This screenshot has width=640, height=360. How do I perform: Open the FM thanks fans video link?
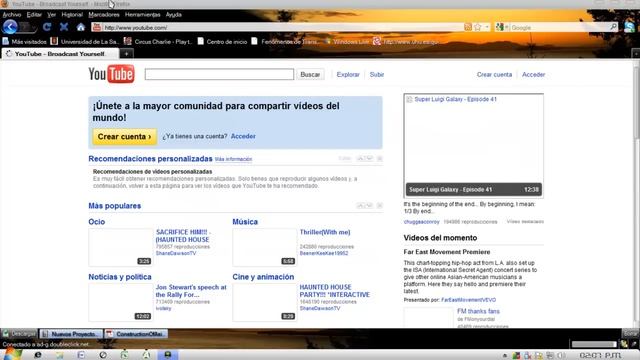click(478, 311)
